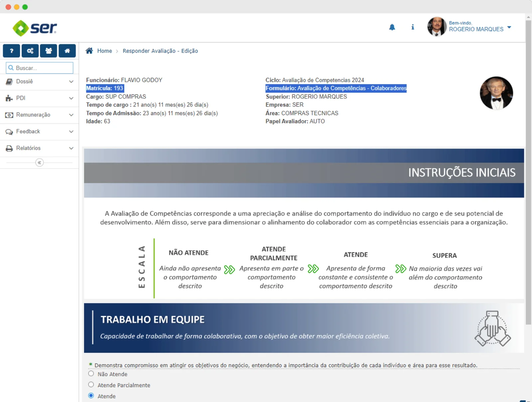Collapse the sidebar with double-chevron icon
The height and width of the screenshot is (402, 532).
point(39,163)
